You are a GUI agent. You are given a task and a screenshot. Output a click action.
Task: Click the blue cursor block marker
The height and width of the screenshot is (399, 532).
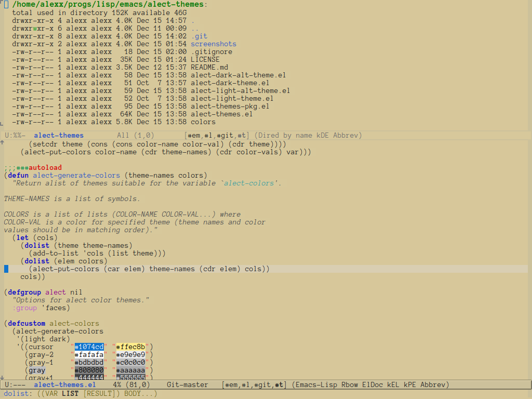(x=6, y=269)
